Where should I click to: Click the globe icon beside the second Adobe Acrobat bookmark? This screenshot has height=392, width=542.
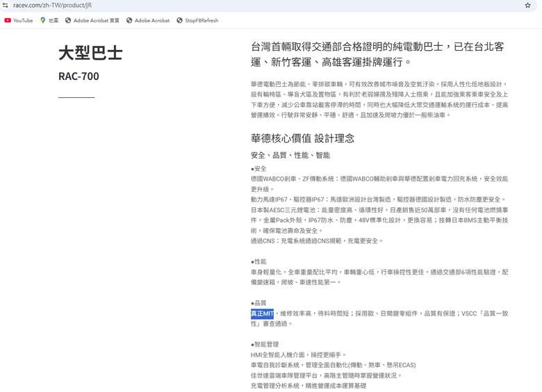(129, 21)
